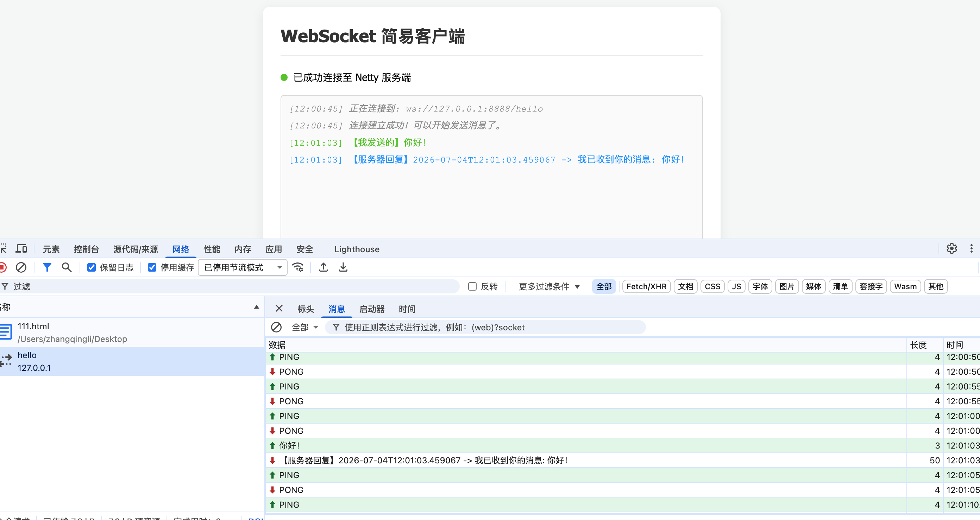Screen dimensions: 980x520
Task: Select the sent 你好! message row
Action: 622,445
